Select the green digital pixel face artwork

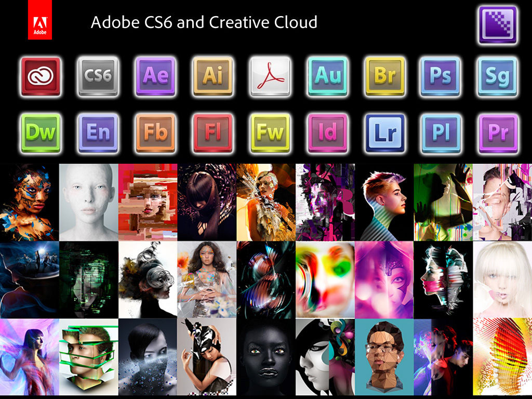tap(88, 280)
